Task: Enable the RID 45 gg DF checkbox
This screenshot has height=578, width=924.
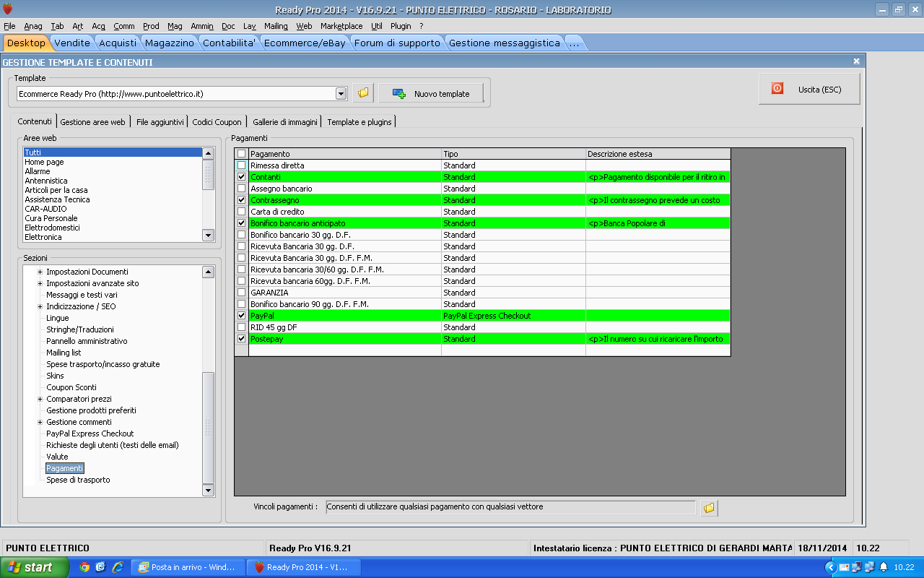Action: [241, 327]
